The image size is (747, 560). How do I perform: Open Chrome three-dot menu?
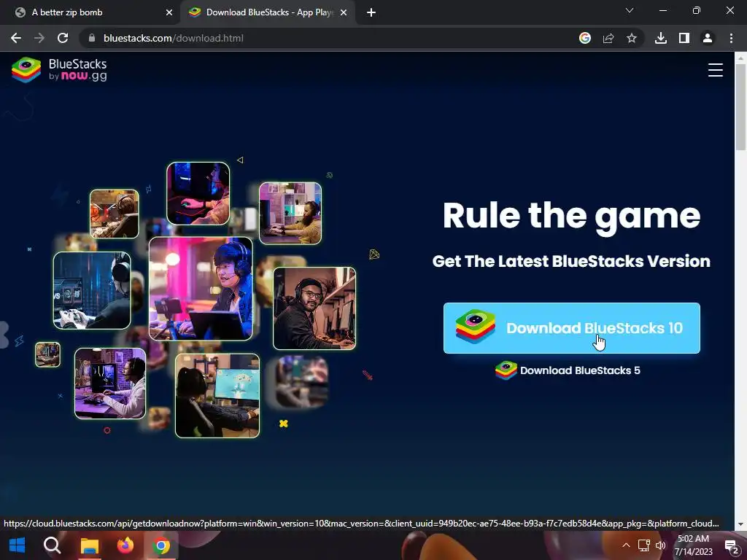[x=731, y=38]
